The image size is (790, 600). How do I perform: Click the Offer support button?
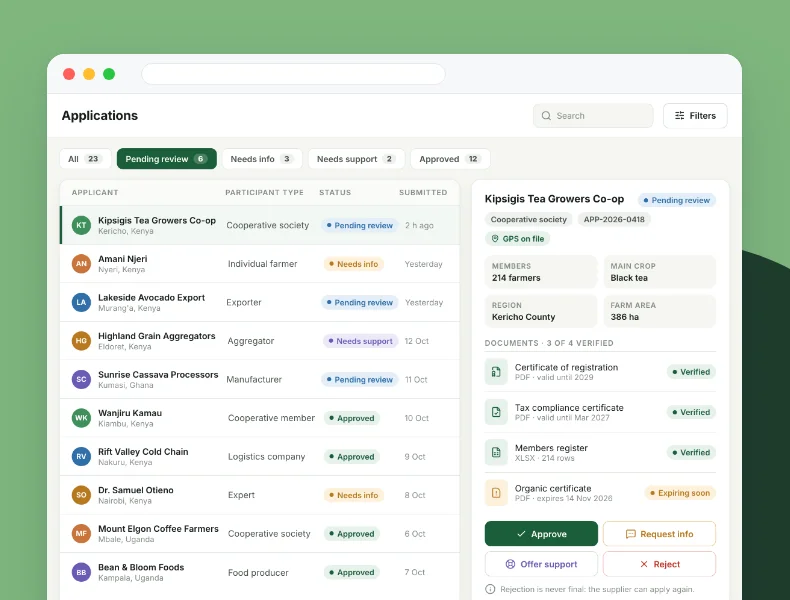[541, 564]
